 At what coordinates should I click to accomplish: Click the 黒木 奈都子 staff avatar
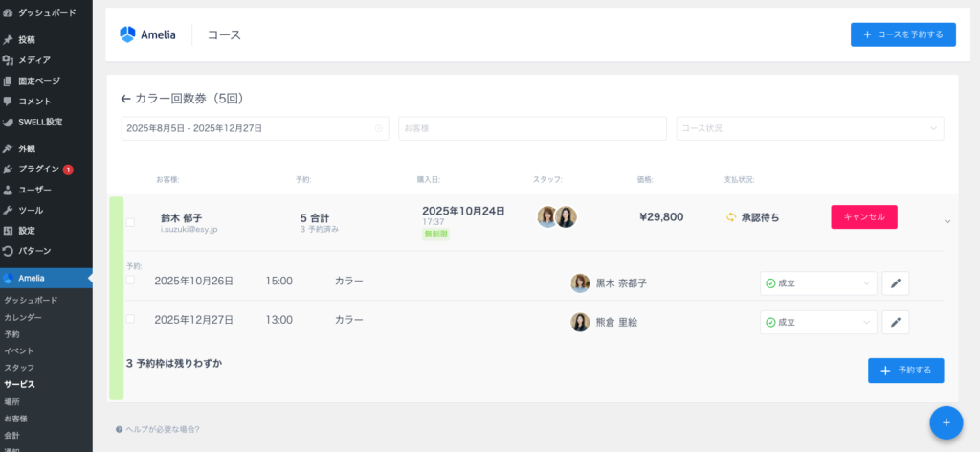point(580,283)
